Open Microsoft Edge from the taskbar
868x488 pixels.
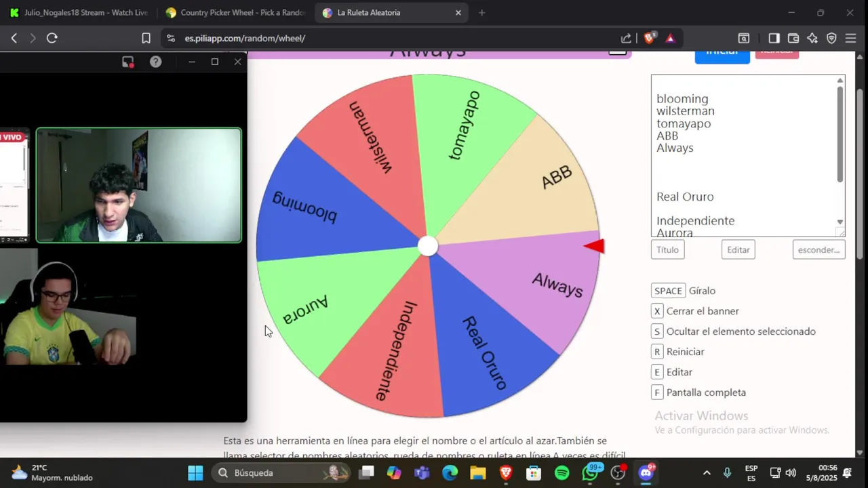point(450,472)
